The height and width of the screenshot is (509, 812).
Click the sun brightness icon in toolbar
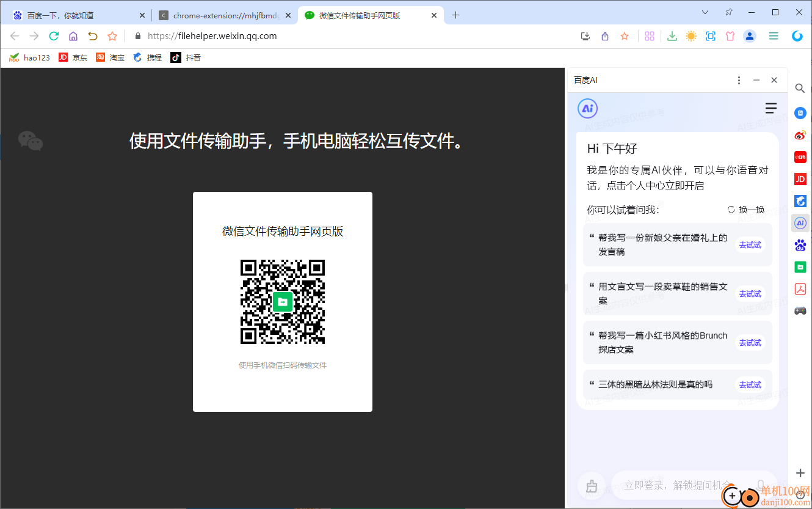691,36
